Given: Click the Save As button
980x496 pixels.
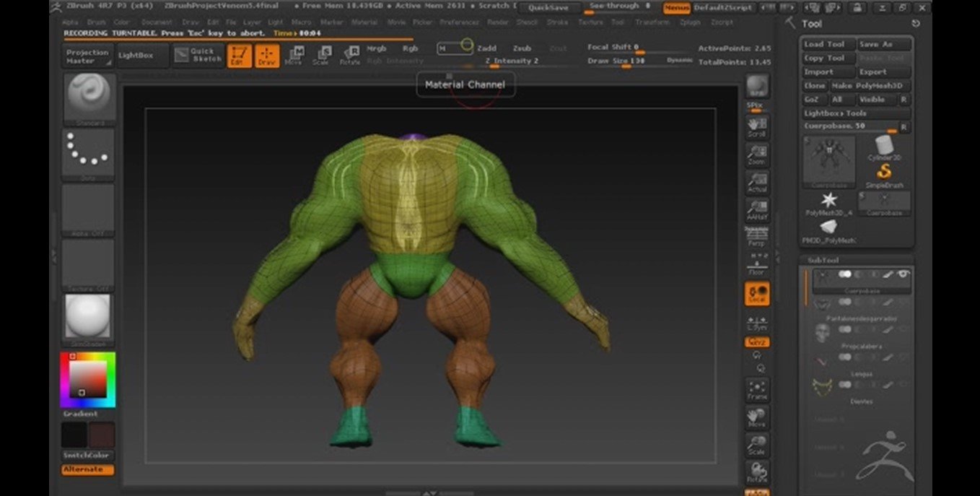Looking at the screenshot, I should (884, 44).
